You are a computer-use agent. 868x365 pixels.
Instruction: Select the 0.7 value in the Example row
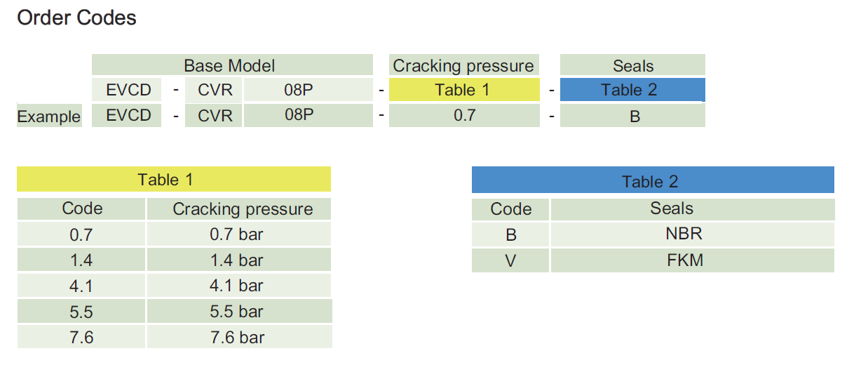[x=464, y=115]
